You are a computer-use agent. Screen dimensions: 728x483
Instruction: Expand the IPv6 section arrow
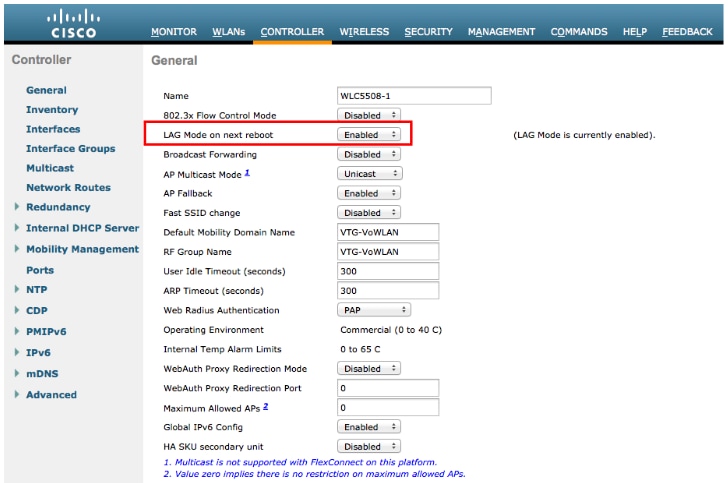coord(17,352)
